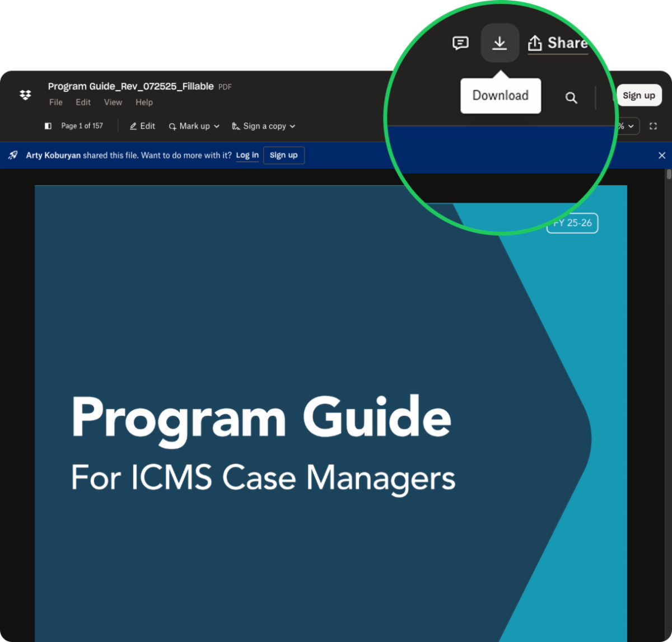
Task: Open the View menu
Action: (x=113, y=102)
